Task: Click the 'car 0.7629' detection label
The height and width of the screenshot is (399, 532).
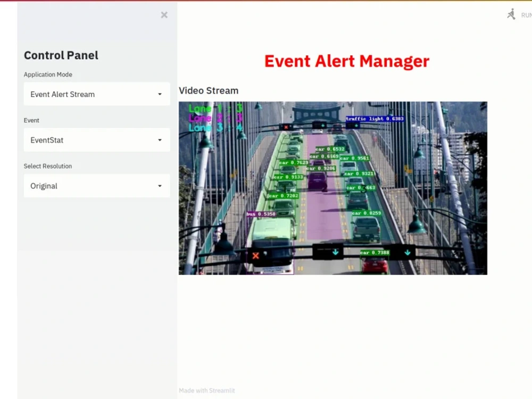Action: point(294,162)
